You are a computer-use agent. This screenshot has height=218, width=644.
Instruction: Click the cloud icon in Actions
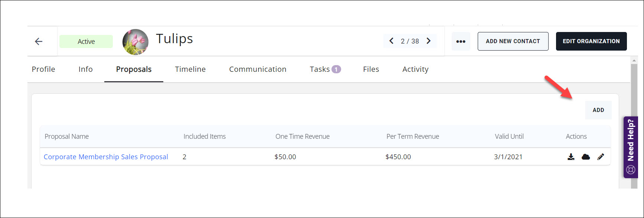(x=586, y=157)
